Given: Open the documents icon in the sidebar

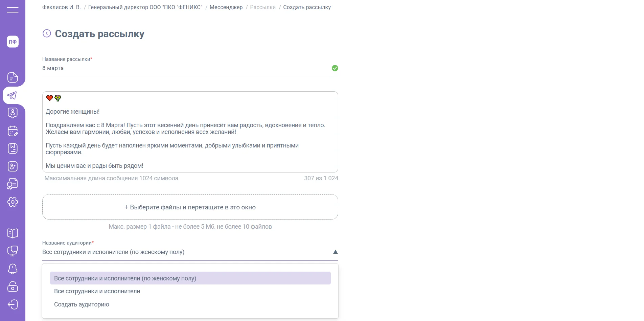Looking at the screenshot, I should click(x=13, y=77).
